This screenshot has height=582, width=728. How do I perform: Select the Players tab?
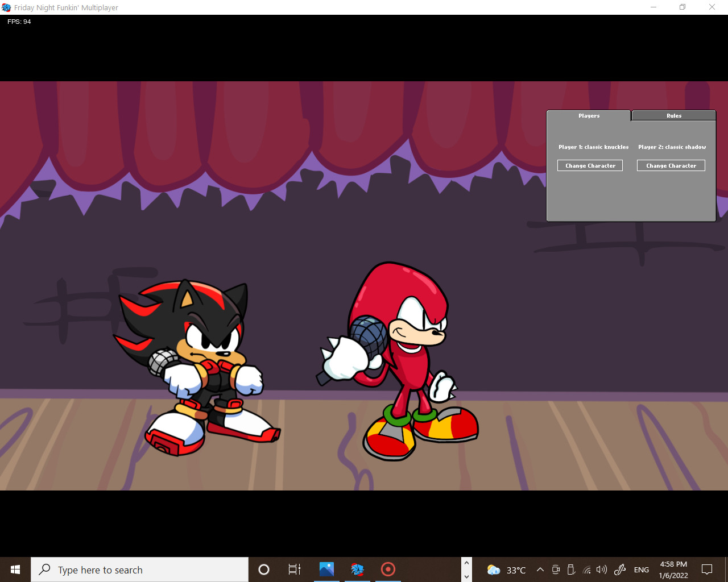click(x=589, y=115)
